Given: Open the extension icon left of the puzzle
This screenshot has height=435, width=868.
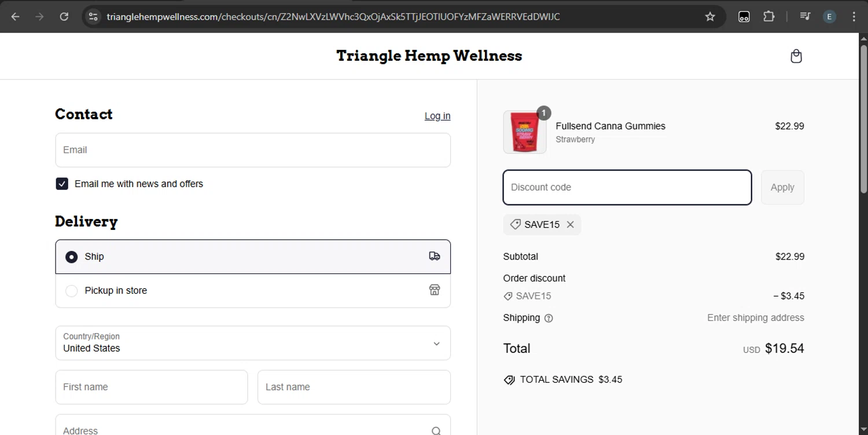Looking at the screenshot, I should click(x=744, y=17).
